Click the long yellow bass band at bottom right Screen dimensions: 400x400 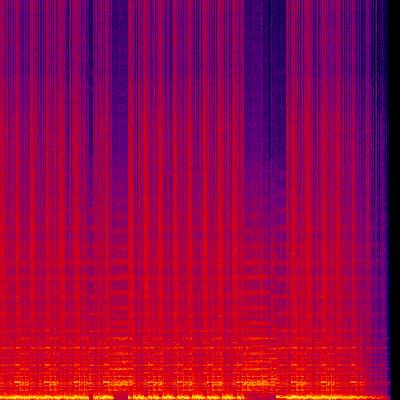point(333,397)
